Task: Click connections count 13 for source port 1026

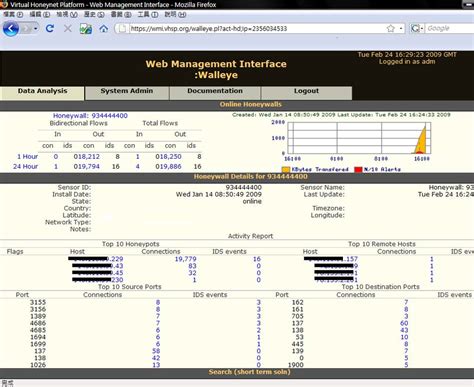Action: [x=156, y=365]
